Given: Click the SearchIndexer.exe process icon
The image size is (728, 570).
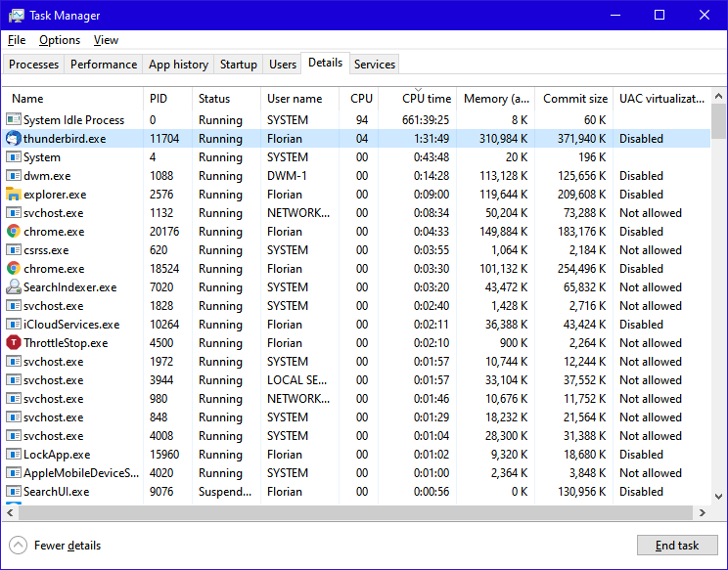Looking at the screenshot, I should [14, 287].
